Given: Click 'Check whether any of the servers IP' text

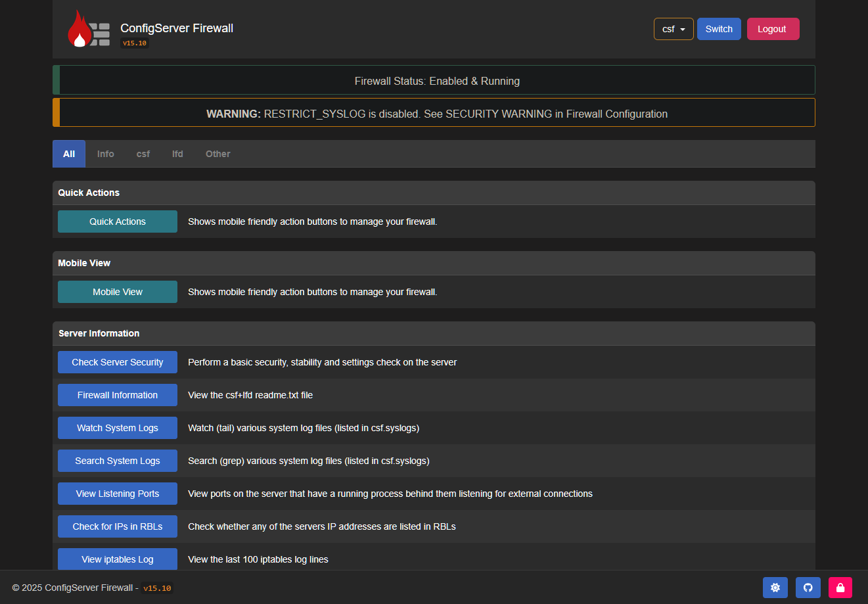Looking at the screenshot, I should coord(322,526).
